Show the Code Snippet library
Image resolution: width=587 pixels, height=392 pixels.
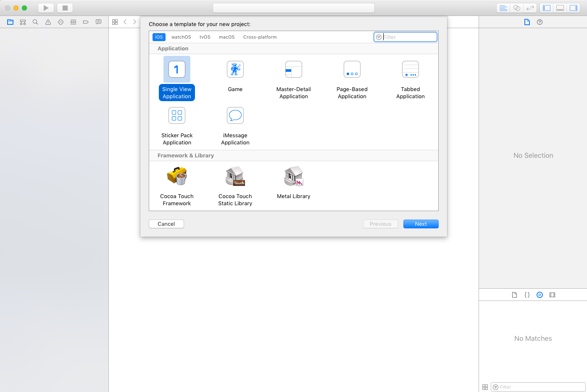point(527,295)
